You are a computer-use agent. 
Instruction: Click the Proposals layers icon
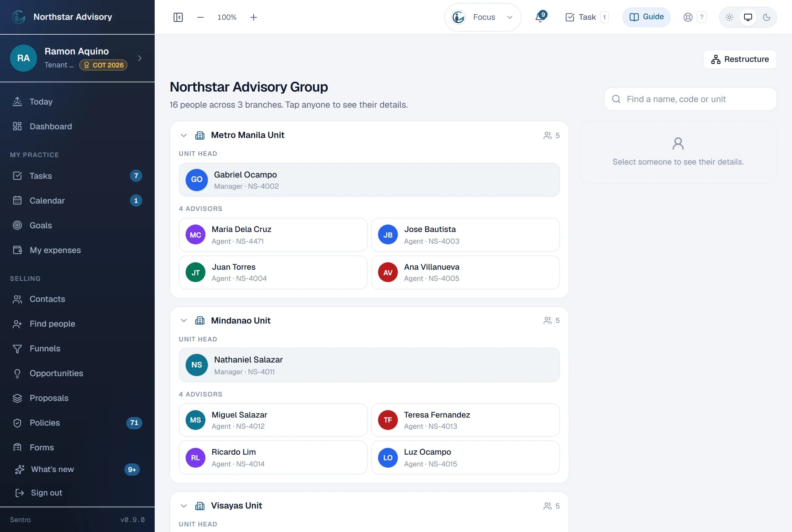pyautogui.click(x=17, y=398)
